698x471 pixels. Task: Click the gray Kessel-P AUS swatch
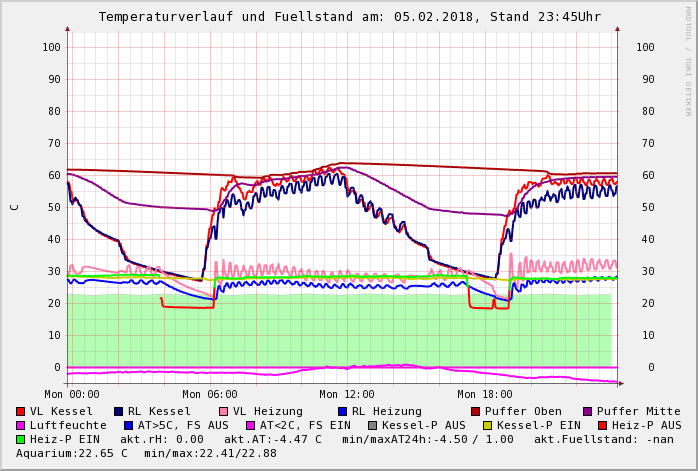tap(372, 425)
